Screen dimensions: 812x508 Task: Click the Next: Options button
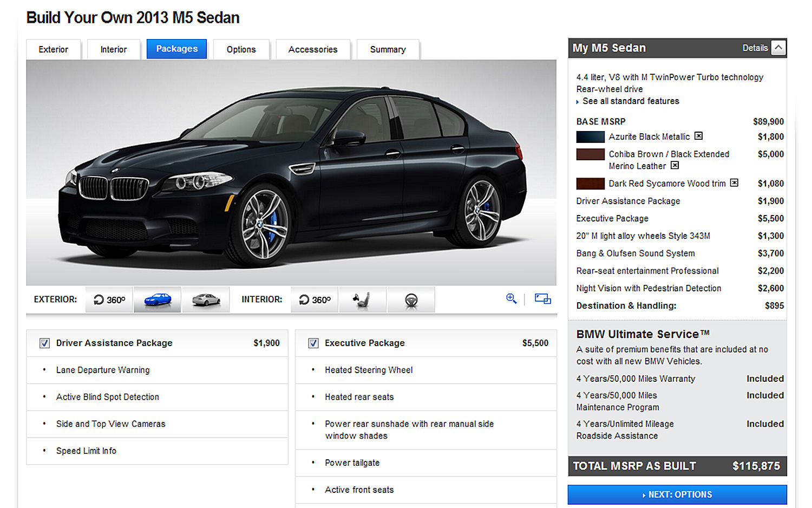coord(677,494)
